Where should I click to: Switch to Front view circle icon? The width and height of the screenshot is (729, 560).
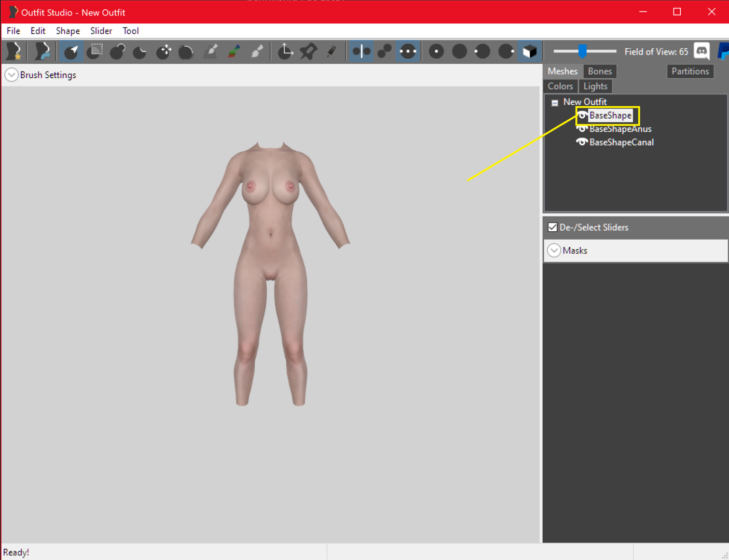click(436, 51)
